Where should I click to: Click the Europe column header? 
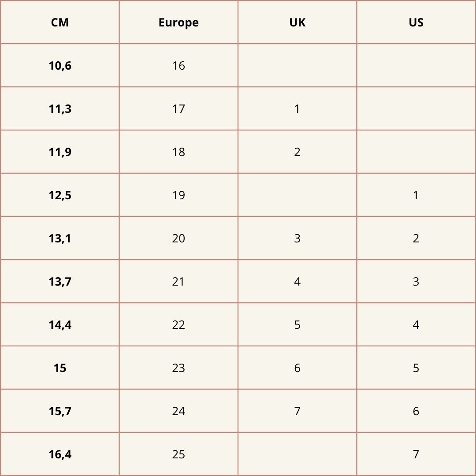[x=178, y=22]
